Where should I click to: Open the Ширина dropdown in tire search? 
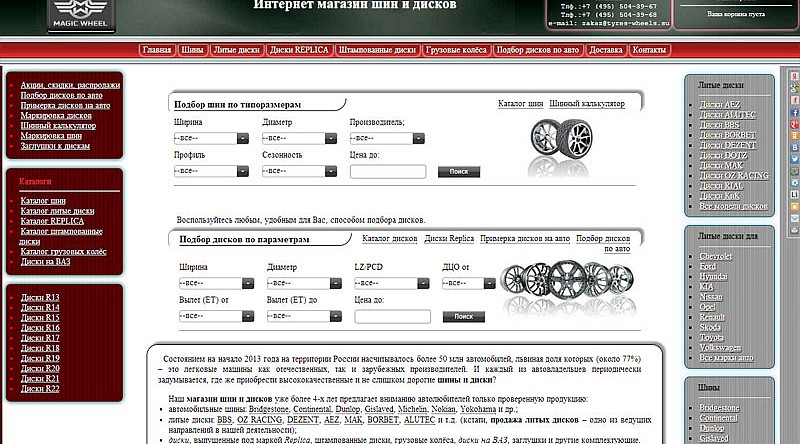(x=212, y=138)
